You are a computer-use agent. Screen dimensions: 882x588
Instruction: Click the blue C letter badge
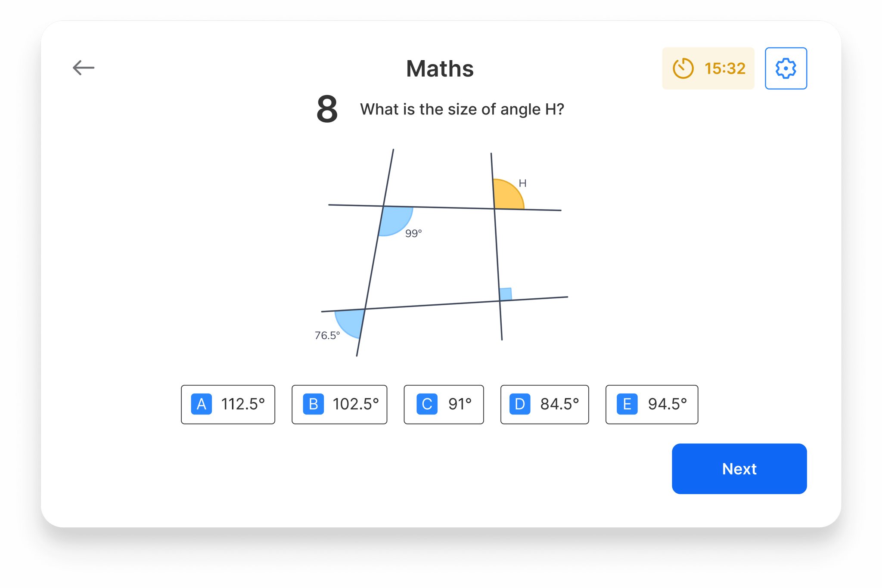[427, 404]
